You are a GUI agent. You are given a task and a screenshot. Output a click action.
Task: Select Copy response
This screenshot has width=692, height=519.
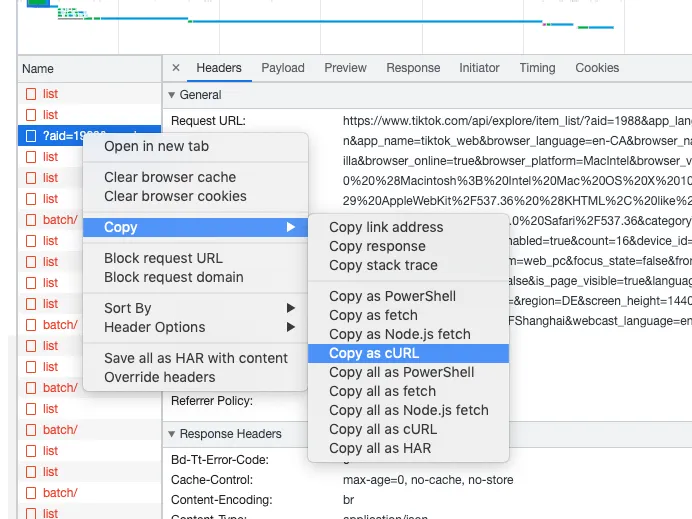(408, 246)
